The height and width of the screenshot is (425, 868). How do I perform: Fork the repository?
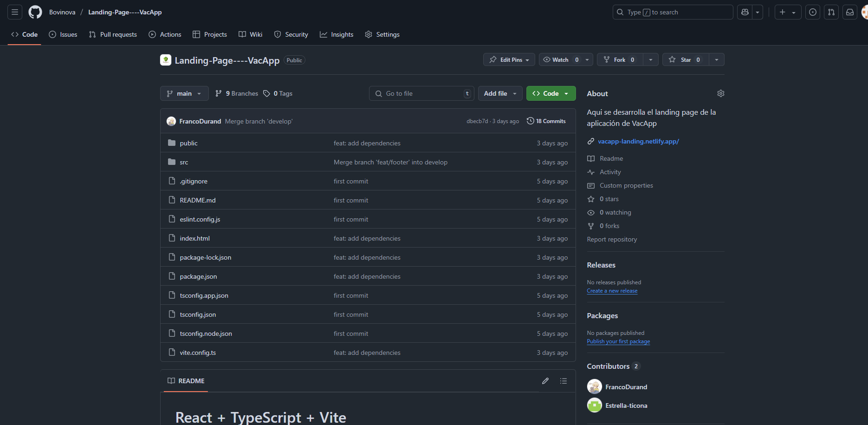tap(620, 59)
